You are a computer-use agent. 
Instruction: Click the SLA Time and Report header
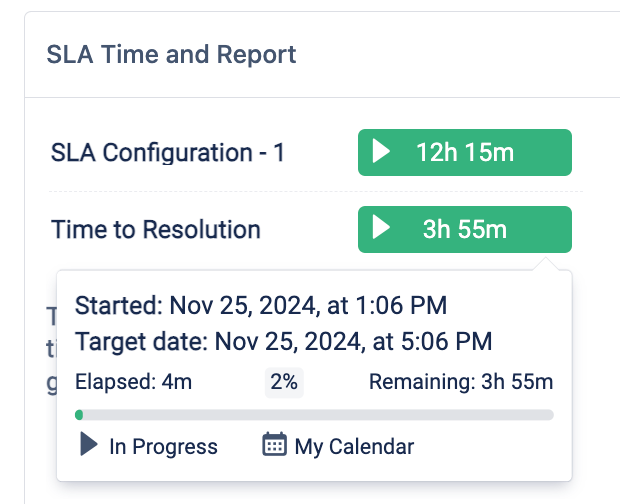click(x=171, y=54)
